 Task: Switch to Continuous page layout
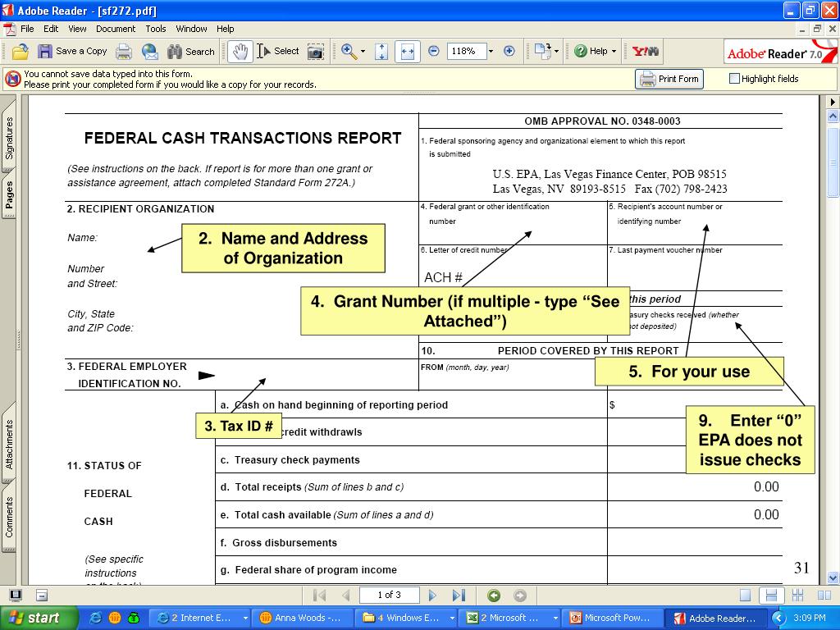point(771,596)
